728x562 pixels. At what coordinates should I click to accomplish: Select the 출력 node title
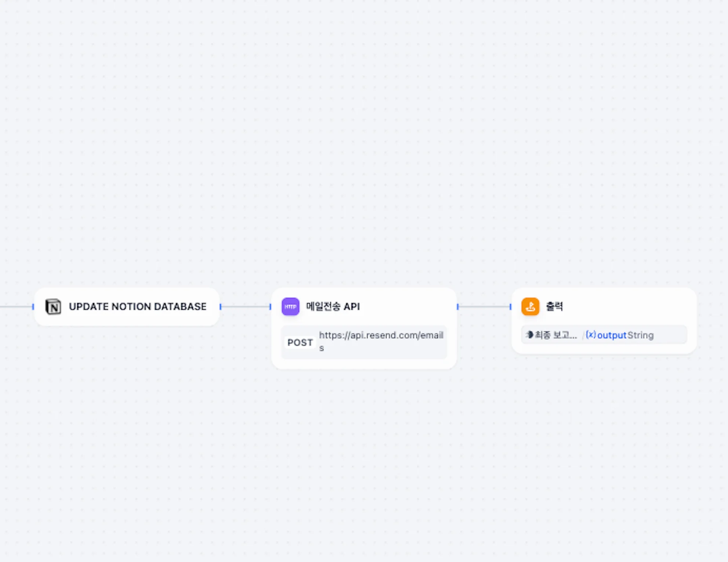pyautogui.click(x=554, y=306)
